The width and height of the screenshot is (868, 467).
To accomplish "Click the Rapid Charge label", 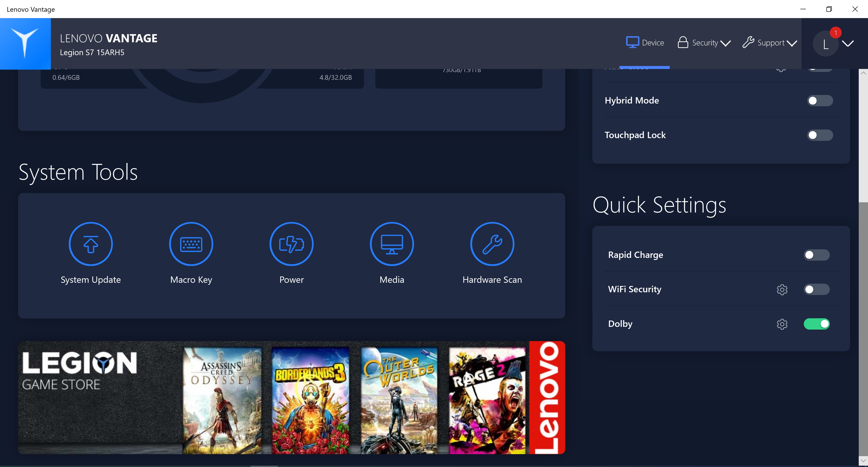I will pos(636,255).
